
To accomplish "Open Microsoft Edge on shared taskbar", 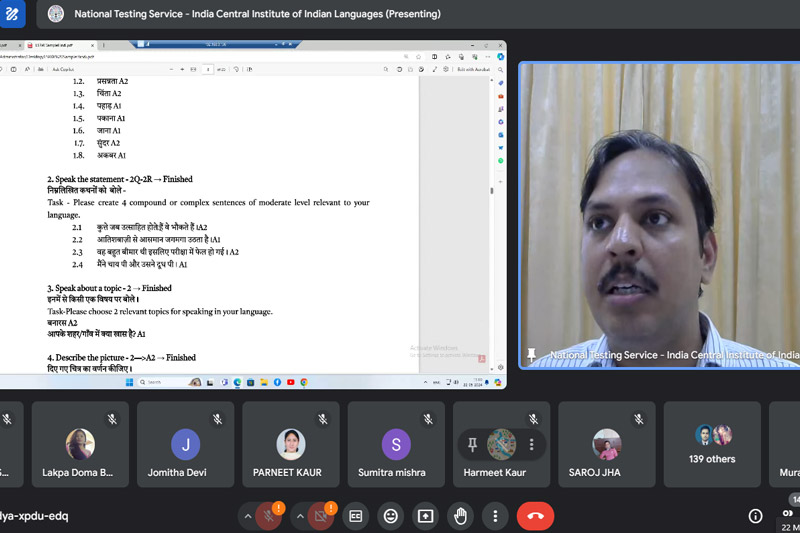I will coord(237,382).
